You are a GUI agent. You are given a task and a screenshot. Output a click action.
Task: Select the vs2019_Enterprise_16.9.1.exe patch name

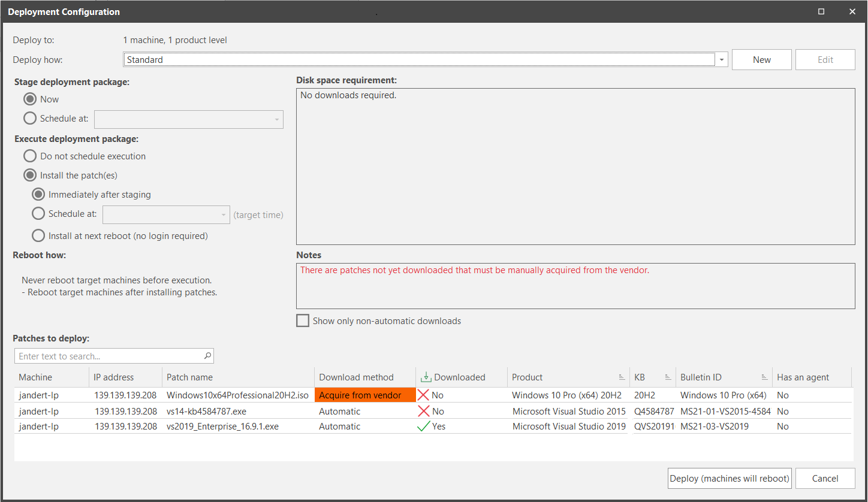coord(222,427)
